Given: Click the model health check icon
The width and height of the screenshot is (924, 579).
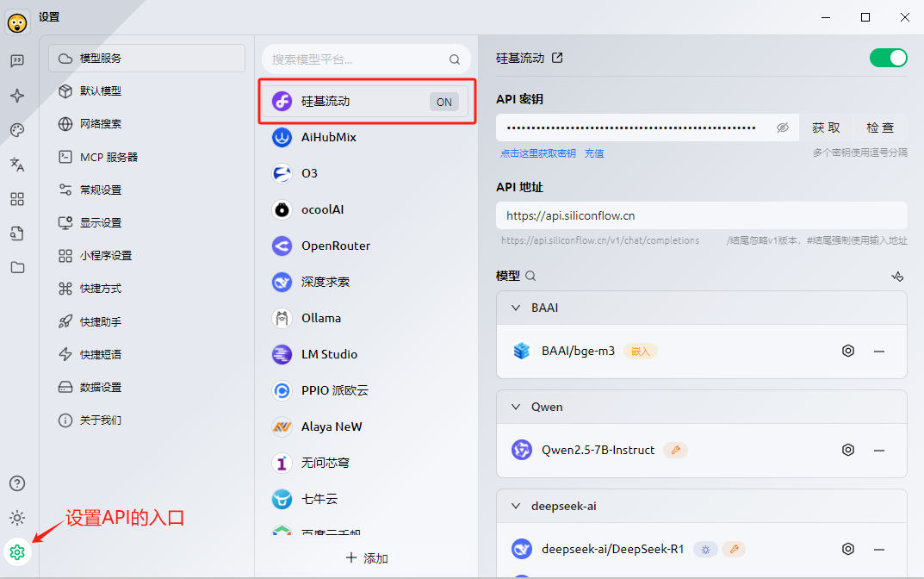Looking at the screenshot, I should coord(897,276).
